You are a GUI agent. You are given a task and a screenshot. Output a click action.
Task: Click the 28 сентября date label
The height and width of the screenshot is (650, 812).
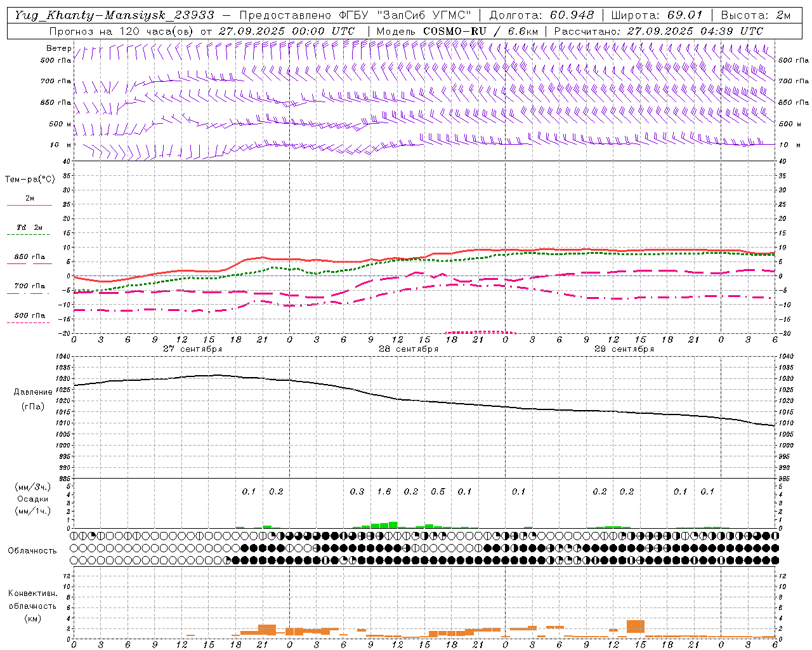point(409,349)
